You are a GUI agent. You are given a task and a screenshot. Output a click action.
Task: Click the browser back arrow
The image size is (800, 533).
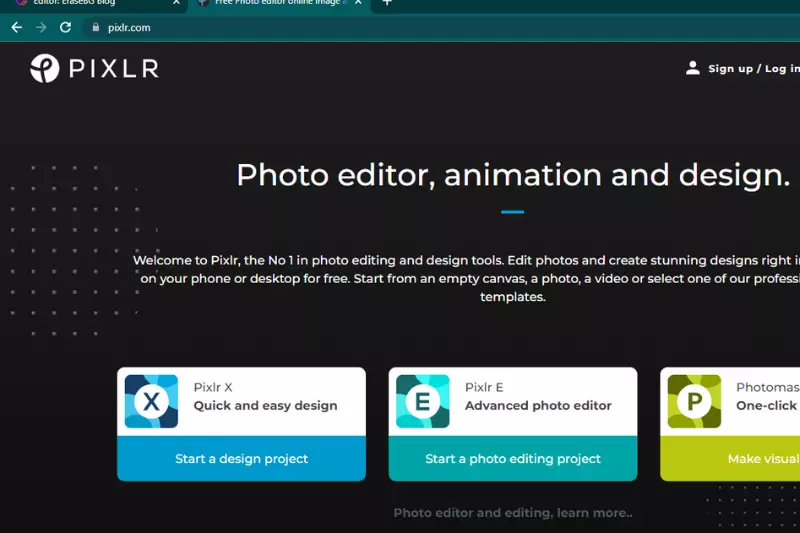pos(17,28)
